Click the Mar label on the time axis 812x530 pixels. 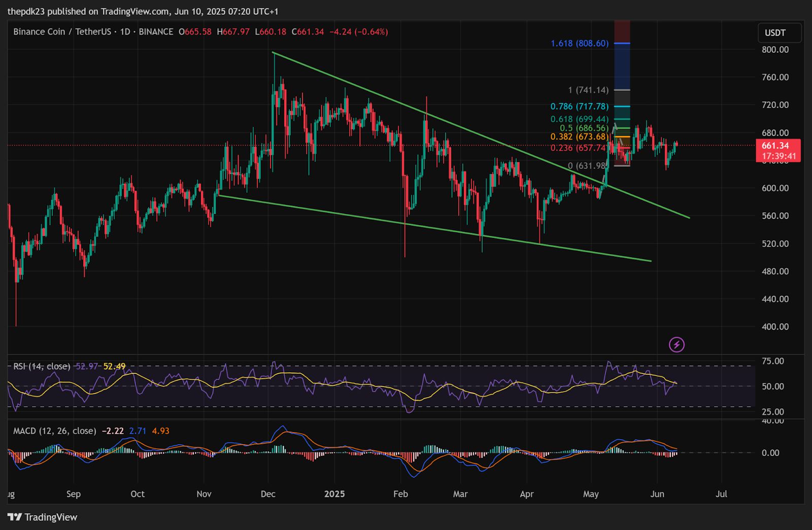click(x=460, y=494)
